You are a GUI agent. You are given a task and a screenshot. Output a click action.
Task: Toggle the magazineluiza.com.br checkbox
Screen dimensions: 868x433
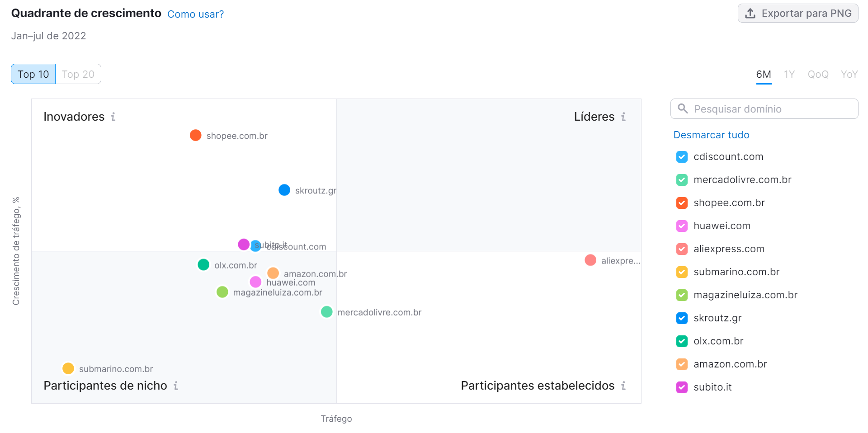click(682, 295)
